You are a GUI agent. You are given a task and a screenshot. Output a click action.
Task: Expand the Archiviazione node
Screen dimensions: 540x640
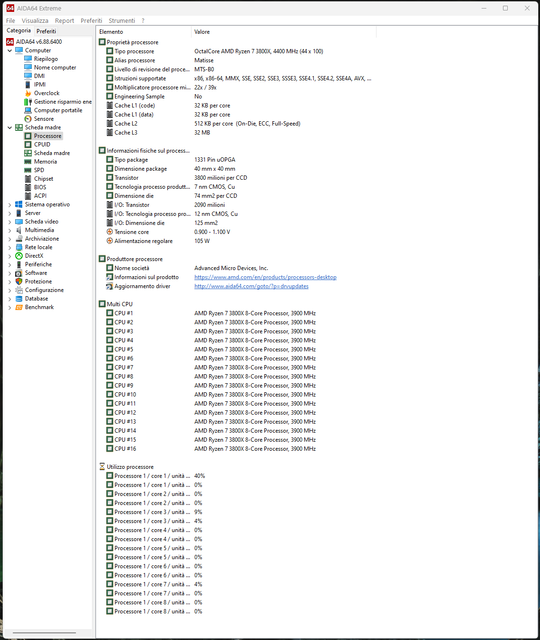coord(10,239)
